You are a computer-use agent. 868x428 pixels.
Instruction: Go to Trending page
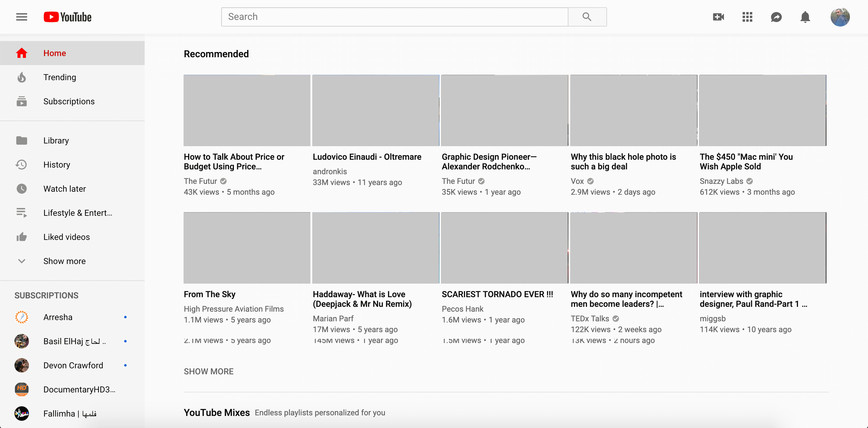point(60,77)
